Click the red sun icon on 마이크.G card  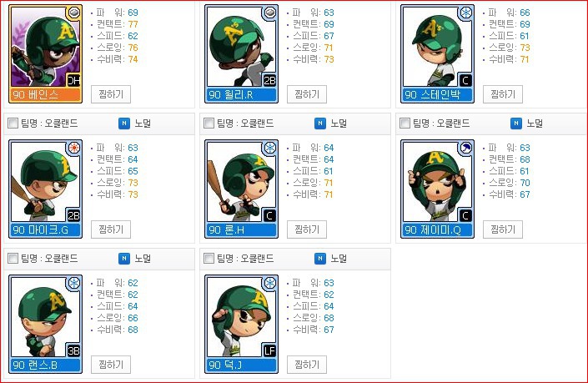(74, 148)
